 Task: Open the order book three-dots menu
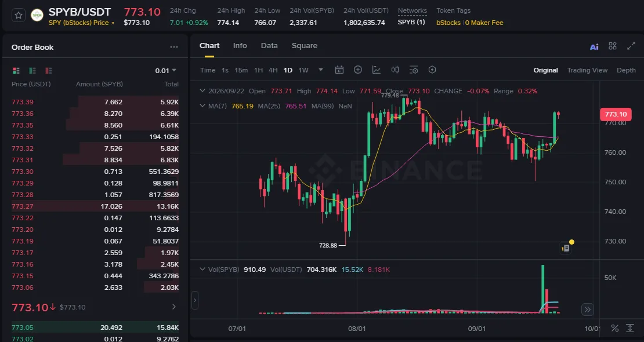[174, 47]
